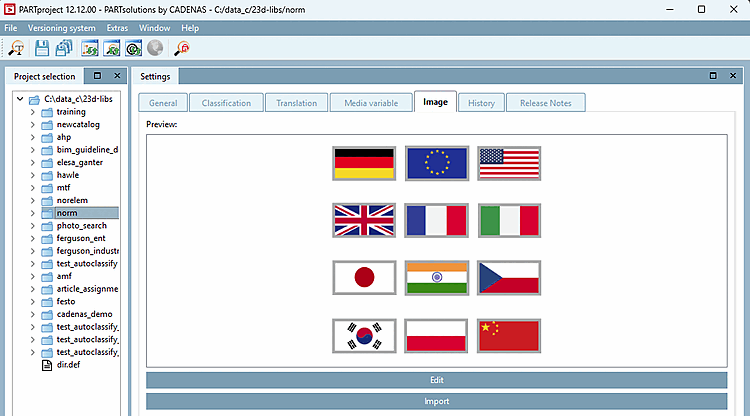Select the amf tree item
The height and width of the screenshot is (416, 750).
[x=64, y=276]
